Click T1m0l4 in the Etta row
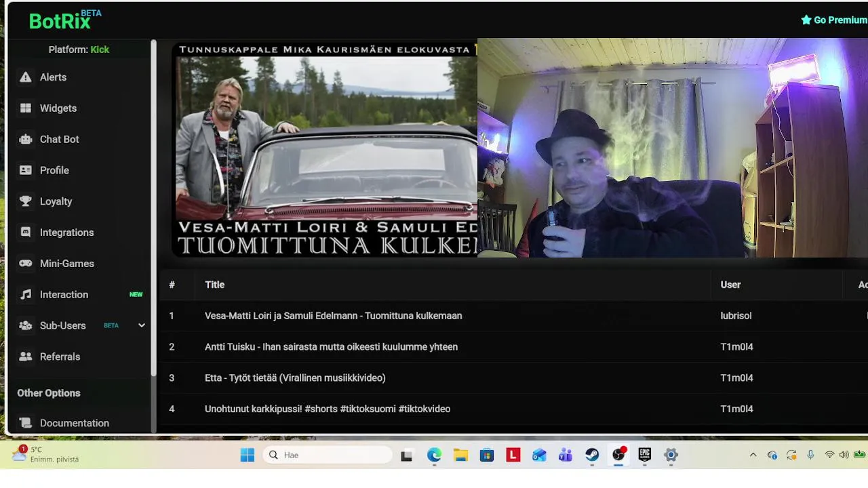 [x=736, y=378]
